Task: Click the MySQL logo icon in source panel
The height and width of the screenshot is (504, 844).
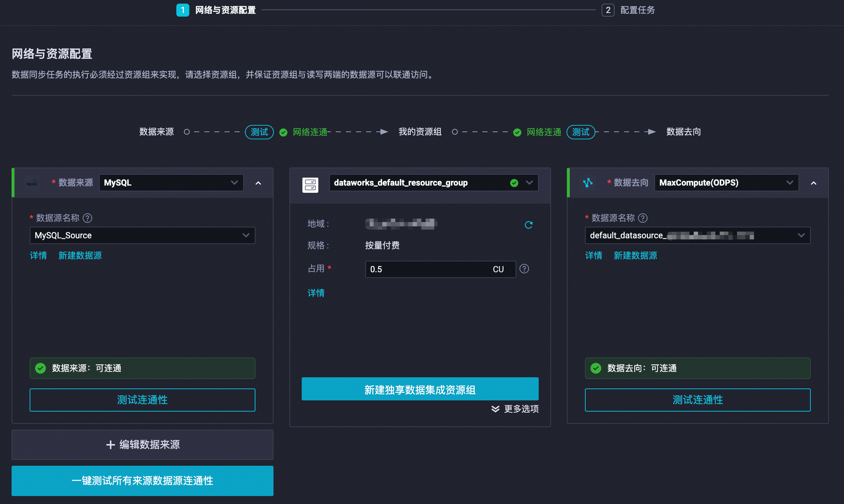Action: tap(32, 183)
